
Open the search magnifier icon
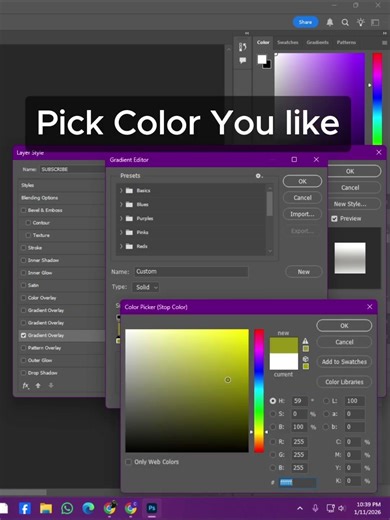click(x=345, y=22)
